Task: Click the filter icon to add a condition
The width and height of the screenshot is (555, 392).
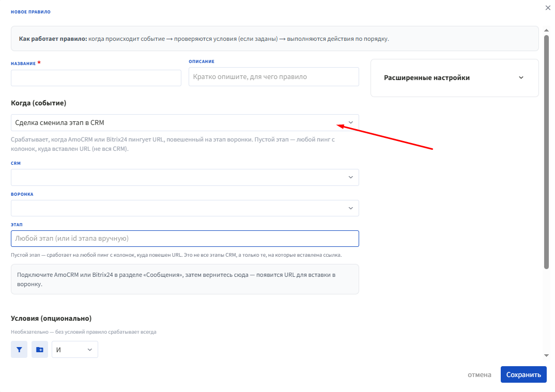Action: pos(19,350)
